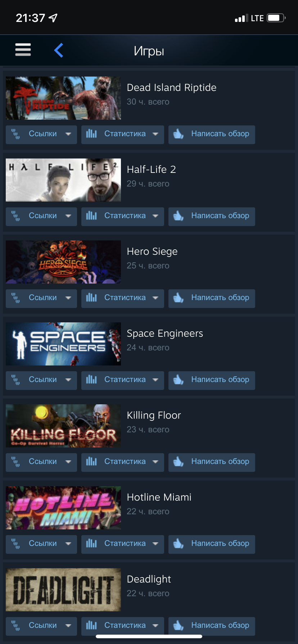298x644 pixels.
Task: Expand Статистика dropdown arrow for Hero Siege
Action: [155, 298]
